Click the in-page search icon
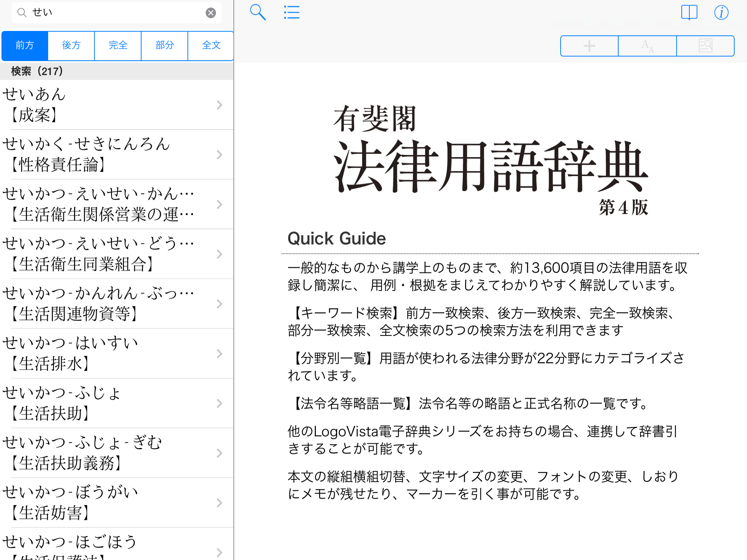Screen dimensions: 747x560 coord(705,46)
